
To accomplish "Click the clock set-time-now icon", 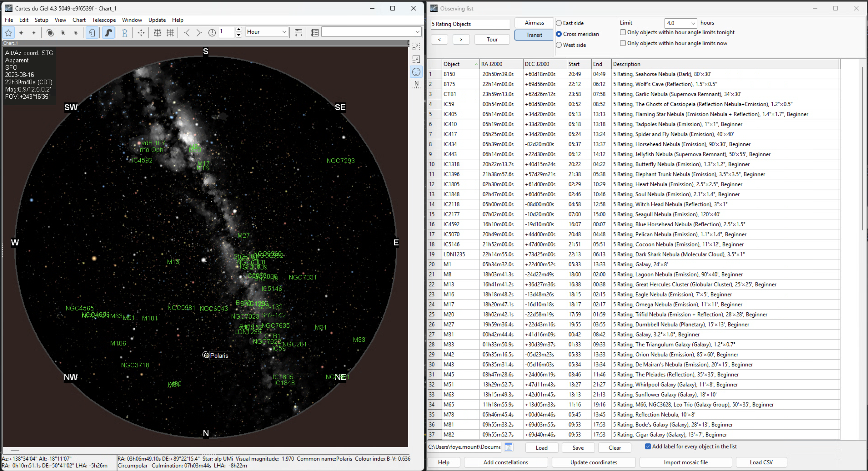I will [x=212, y=33].
